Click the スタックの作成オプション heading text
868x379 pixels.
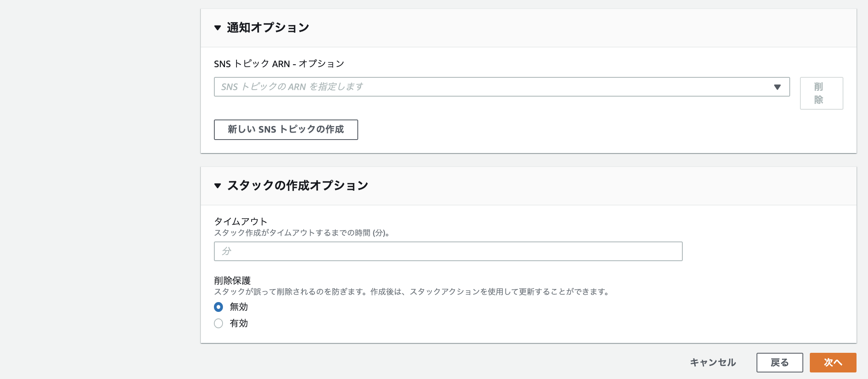coord(298,186)
